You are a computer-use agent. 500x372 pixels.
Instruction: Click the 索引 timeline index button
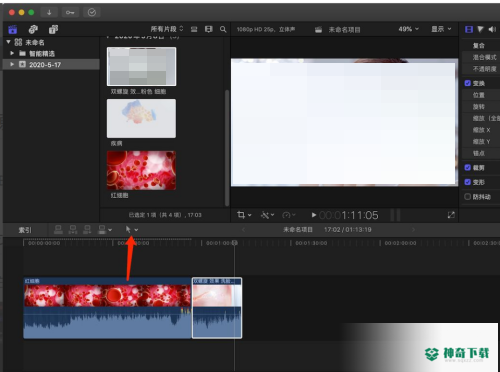[25, 230]
